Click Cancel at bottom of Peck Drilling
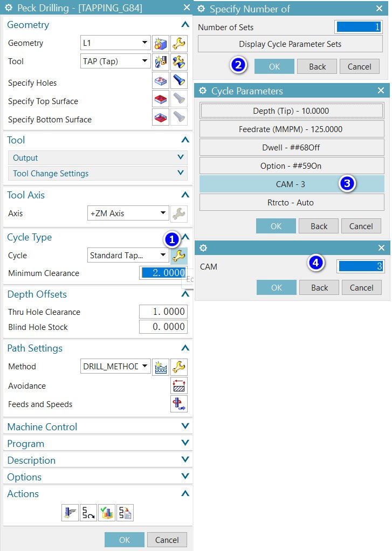 167,540
